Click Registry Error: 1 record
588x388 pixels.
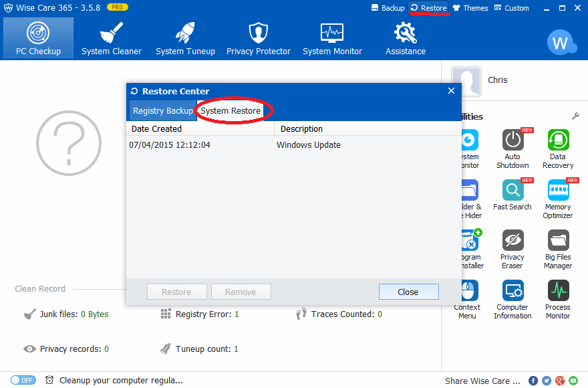click(200, 314)
